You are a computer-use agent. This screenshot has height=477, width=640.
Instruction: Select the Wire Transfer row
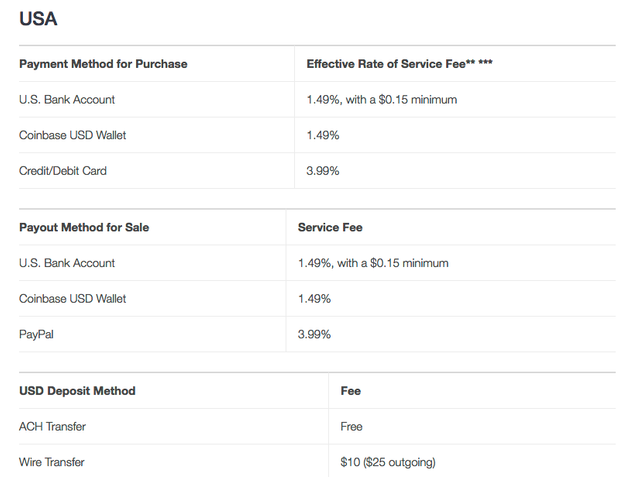(x=317, y=461)
